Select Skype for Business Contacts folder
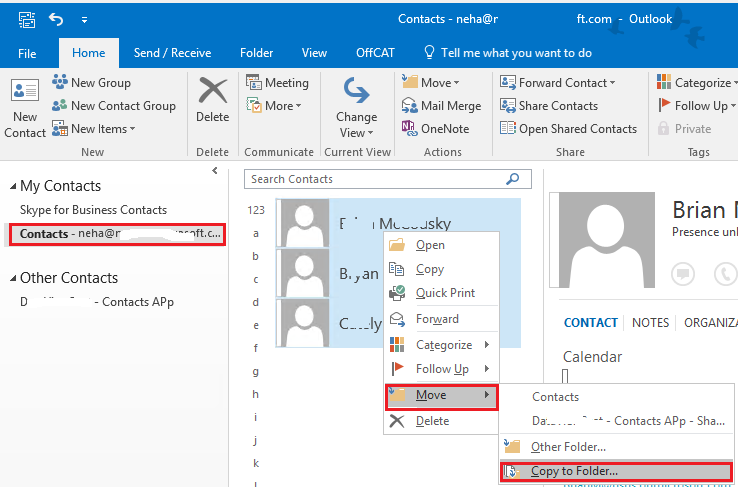Viewport: 738px width, 487px height. point(93,210)
